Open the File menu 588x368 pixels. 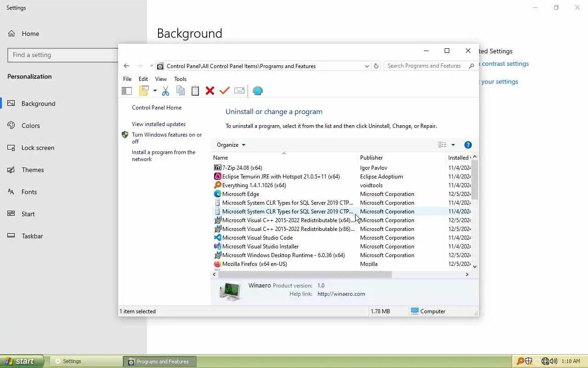click(127, 79)
